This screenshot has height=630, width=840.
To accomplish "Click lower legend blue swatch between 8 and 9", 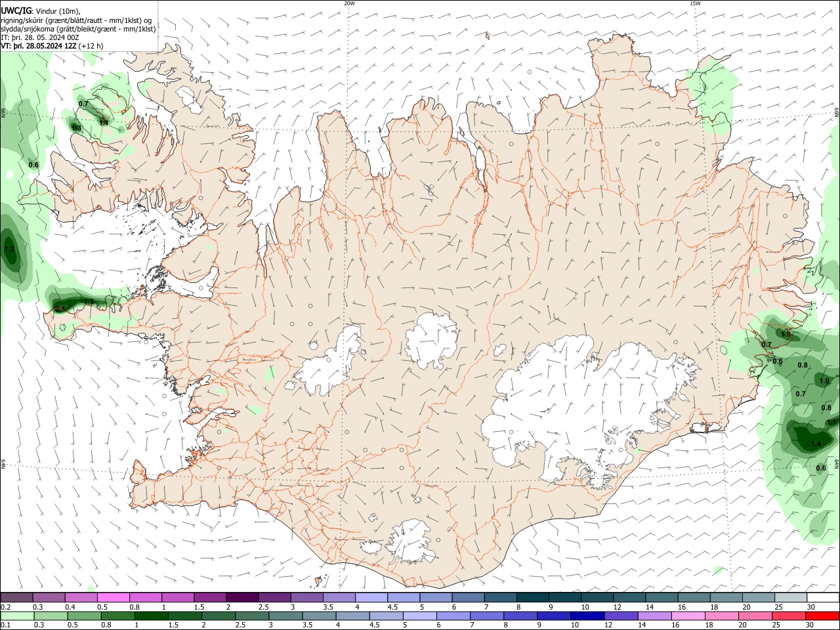I will 521,616.
